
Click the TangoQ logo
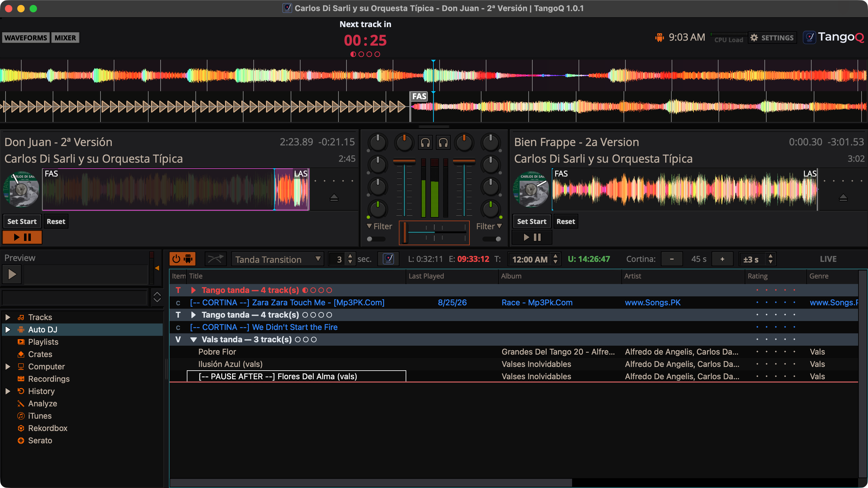click(833, 37)
